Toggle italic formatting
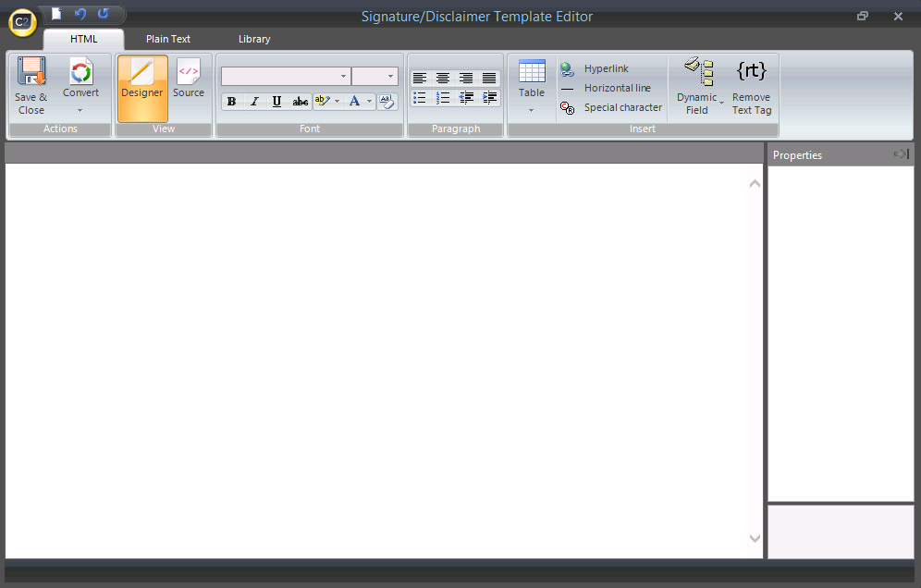Viewport: 921px width, 588px height. point(254,102)
